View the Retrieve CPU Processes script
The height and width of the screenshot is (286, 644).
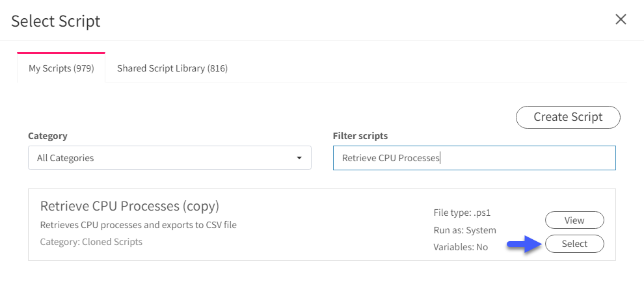[574, 220]
